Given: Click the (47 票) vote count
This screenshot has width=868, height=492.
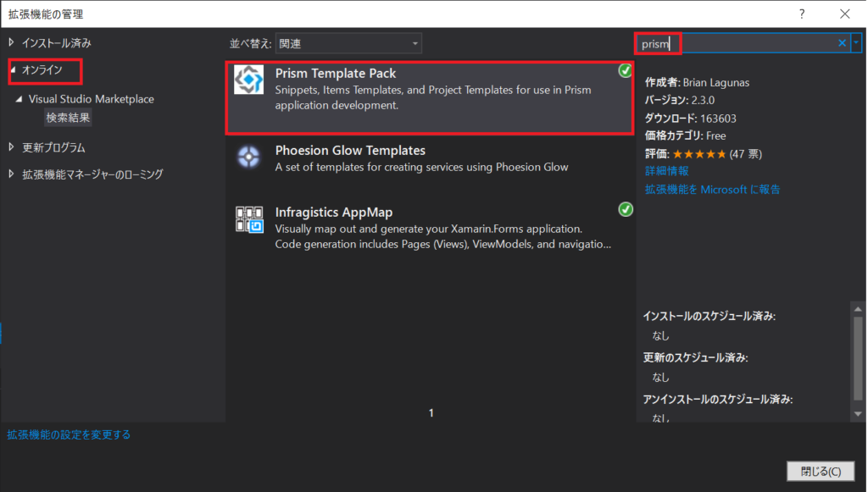Looking at the screenshot, I should tap(746, 154).
